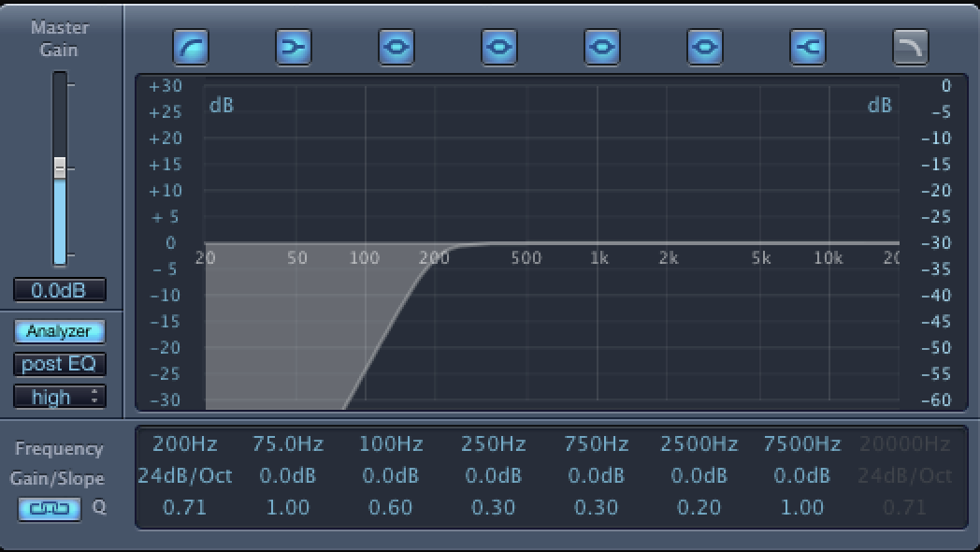This screenshot has width=980, height=552.
Task: Turn off the Analyzer button
Action: (59, 331)
